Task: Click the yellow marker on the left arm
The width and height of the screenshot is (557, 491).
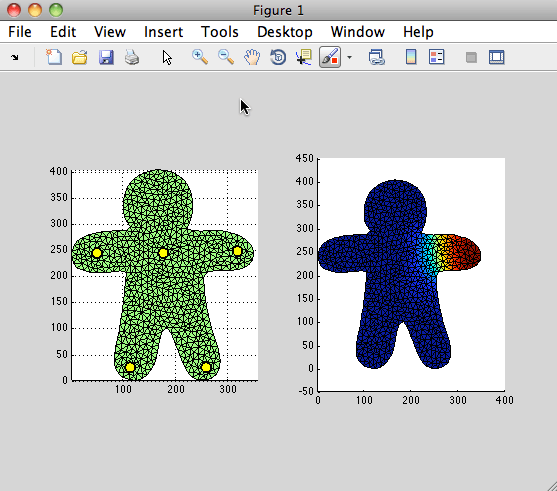Action: [97, 253]
